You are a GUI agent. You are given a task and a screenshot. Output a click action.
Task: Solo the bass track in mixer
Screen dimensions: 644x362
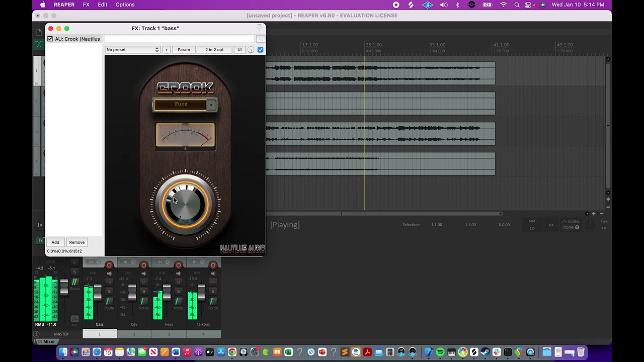click(x=109, y=291)
